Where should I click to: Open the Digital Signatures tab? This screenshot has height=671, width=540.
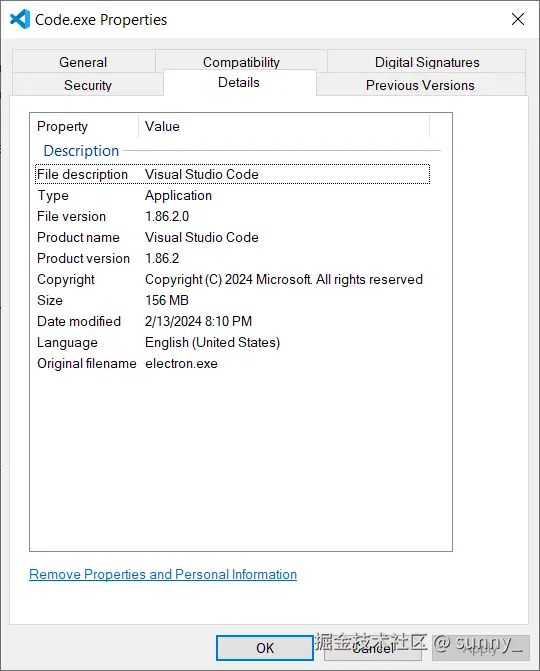point(427,62)
